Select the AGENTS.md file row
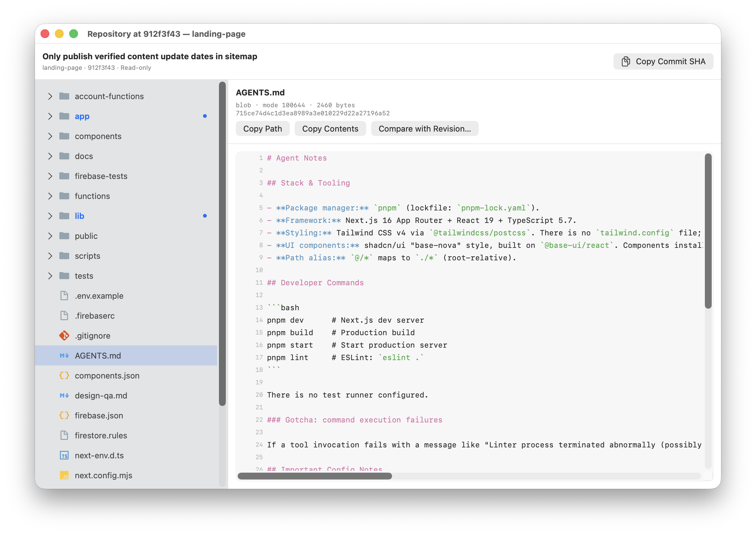Viewport: 756px width, 535px height. [x=126, y=355]
